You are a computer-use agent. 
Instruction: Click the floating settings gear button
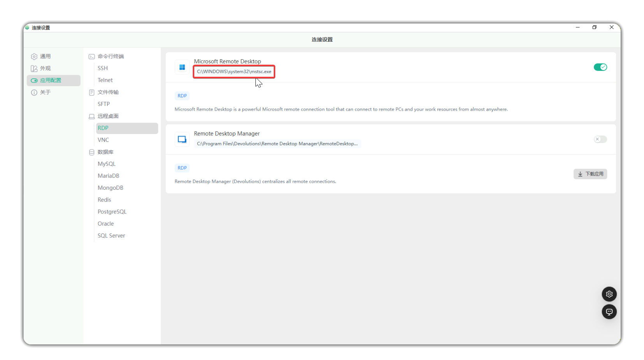click(609, 294)
